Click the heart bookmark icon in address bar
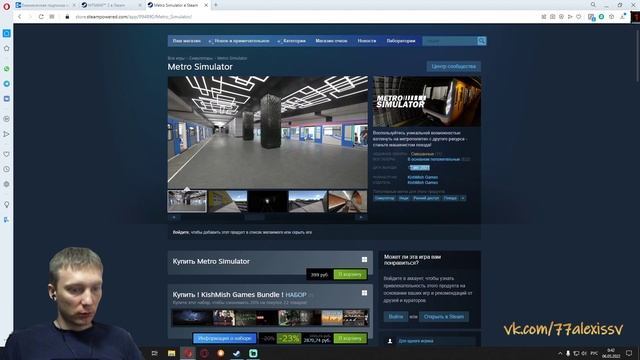 (579, 17)
